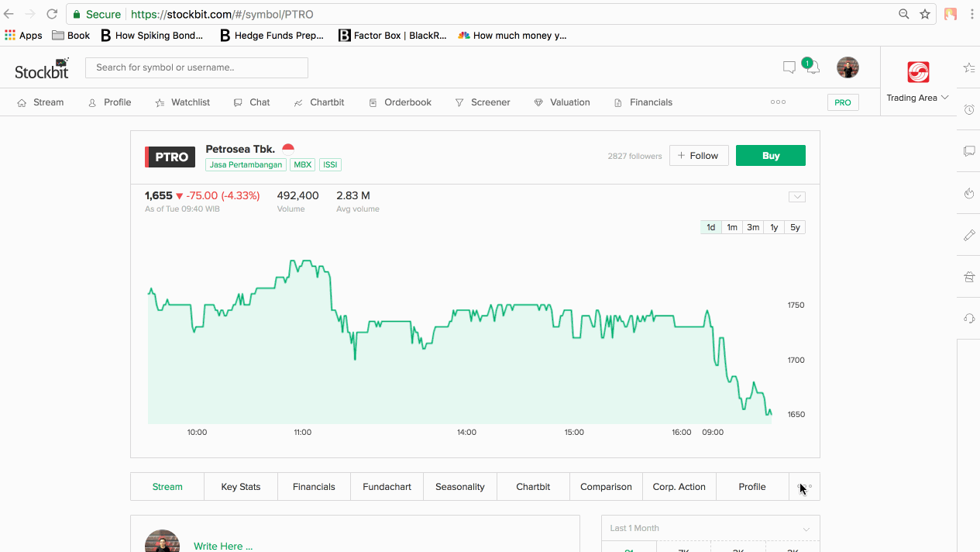Go back in browser history

coord(9,14)
